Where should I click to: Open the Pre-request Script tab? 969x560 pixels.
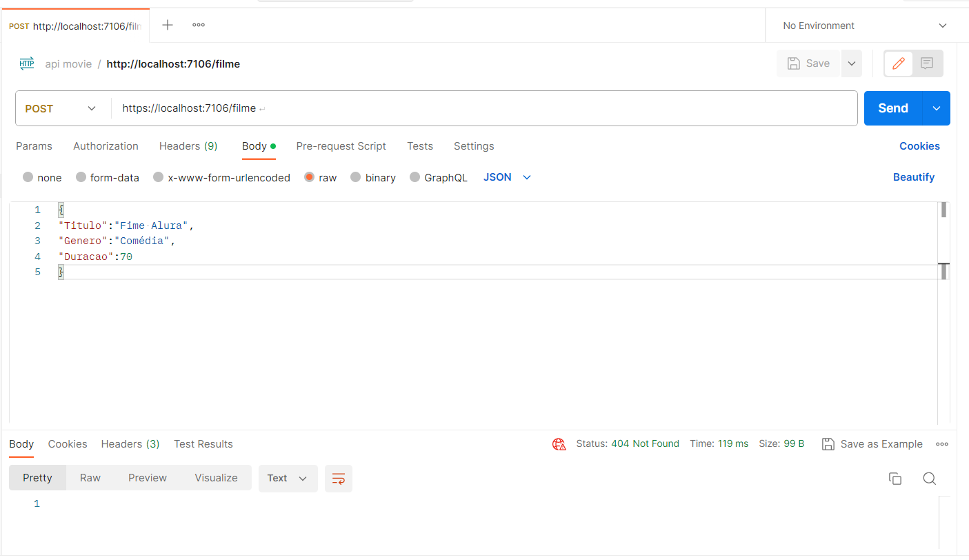coord(341,146)
